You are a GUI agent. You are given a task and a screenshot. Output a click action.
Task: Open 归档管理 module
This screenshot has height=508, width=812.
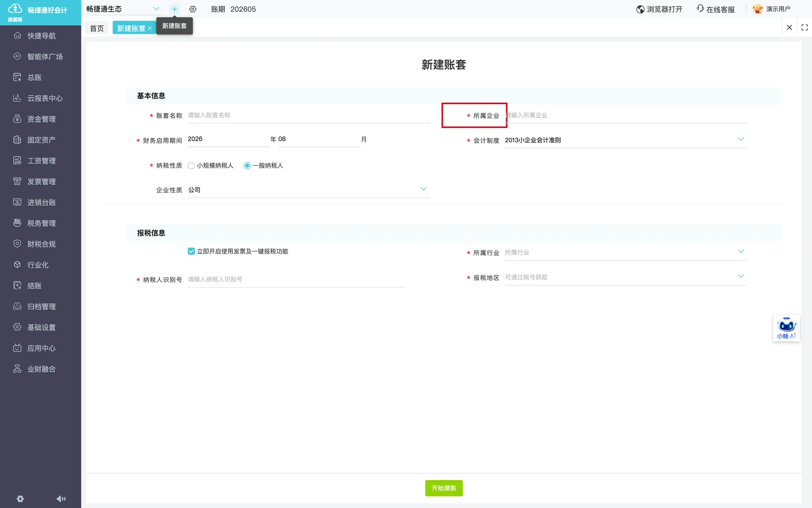coord(41,306)
